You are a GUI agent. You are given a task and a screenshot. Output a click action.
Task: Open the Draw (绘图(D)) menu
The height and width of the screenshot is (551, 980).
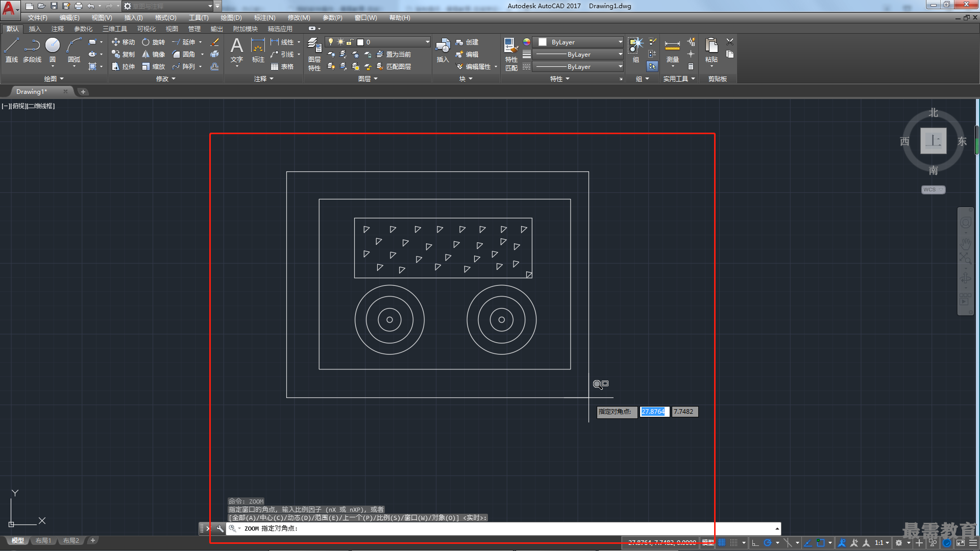(x=231, y=18)
